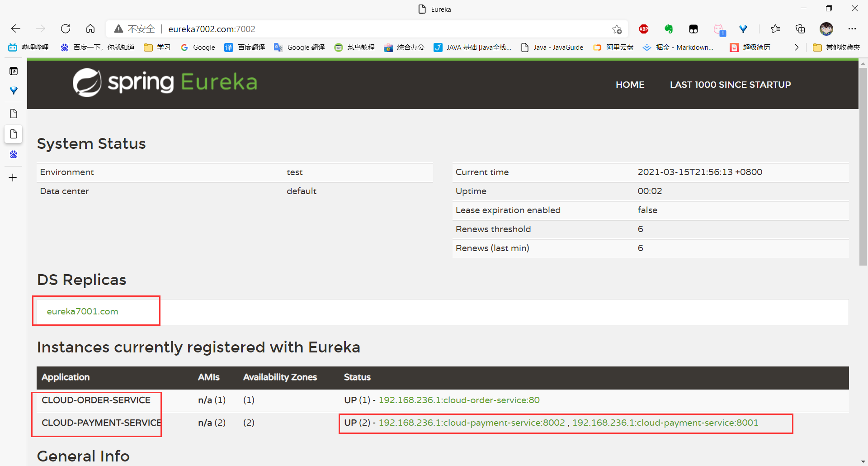The height and width of the screenshot is (466, 868).
Task: Open the JAVA 基础 bookmark
Action: pos(472,48)
